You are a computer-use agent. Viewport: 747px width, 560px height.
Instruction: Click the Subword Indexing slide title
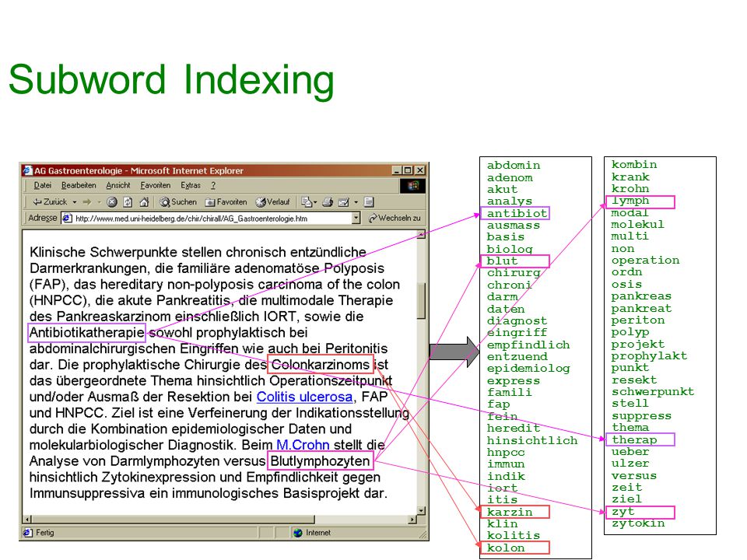click(x=171, y=79)
